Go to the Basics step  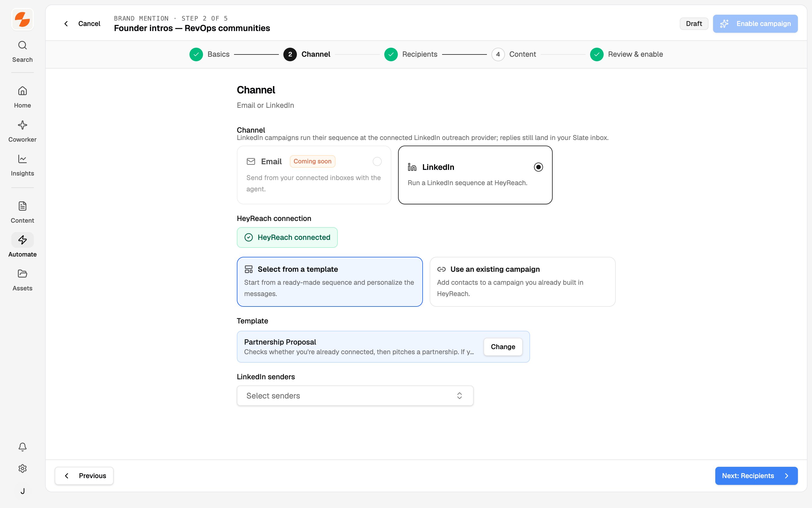[209, 54]
